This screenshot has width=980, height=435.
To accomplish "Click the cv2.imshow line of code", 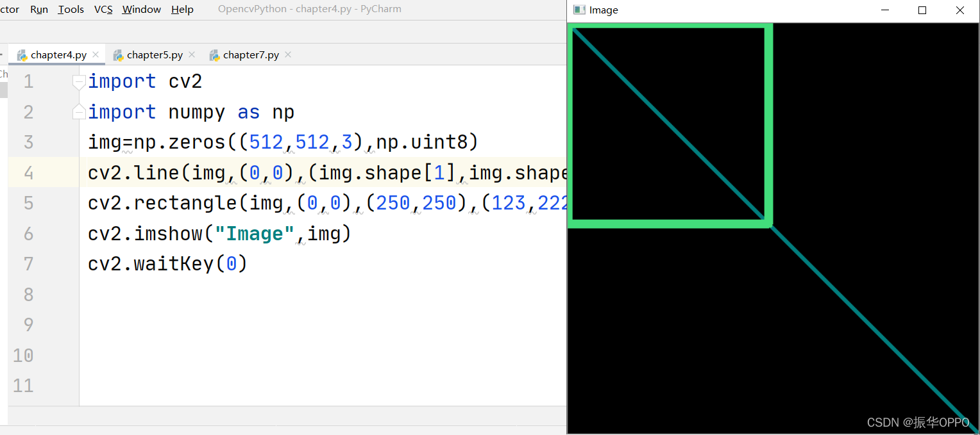I will [x=220, y=234].
